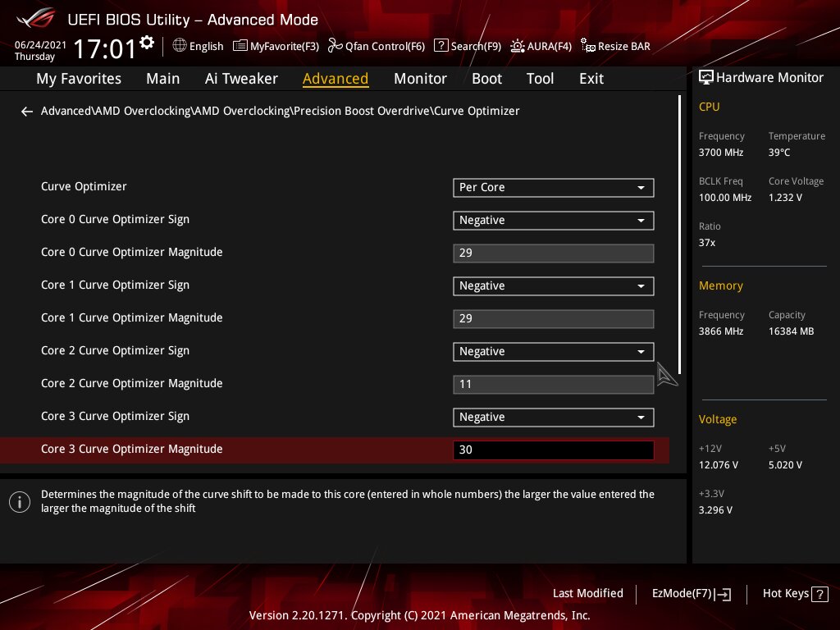This screenshot has height=630, width=840.
Task: Open the Core 1 Curve Optimizer Sign dropdown
Action: coord(554,286)
